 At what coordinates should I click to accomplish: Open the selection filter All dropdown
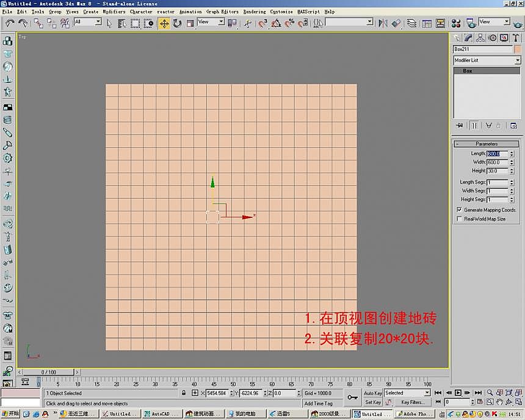tap(88, 22)
